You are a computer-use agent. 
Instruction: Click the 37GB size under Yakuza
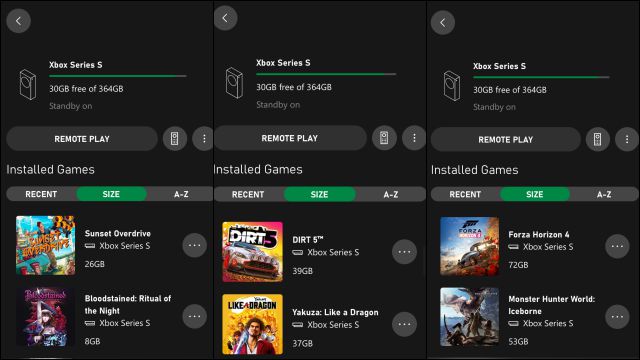(302, 344)
